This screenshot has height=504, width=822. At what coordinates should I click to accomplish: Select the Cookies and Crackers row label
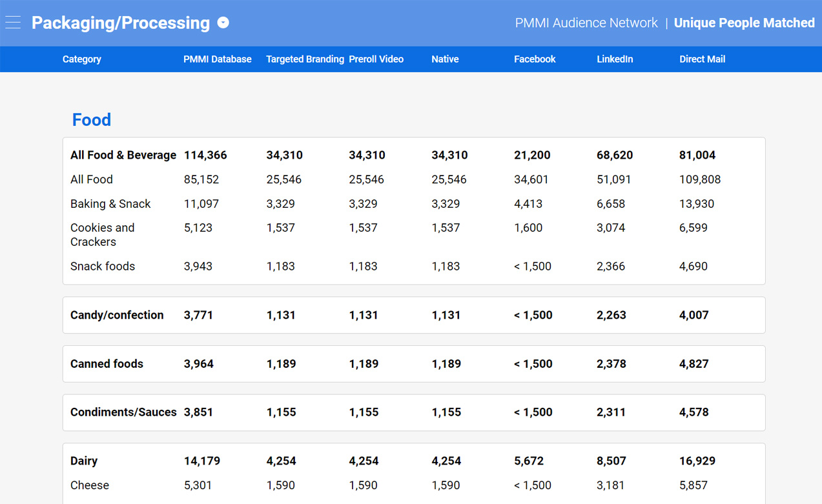pyautogui.click(x=103, y=235)
